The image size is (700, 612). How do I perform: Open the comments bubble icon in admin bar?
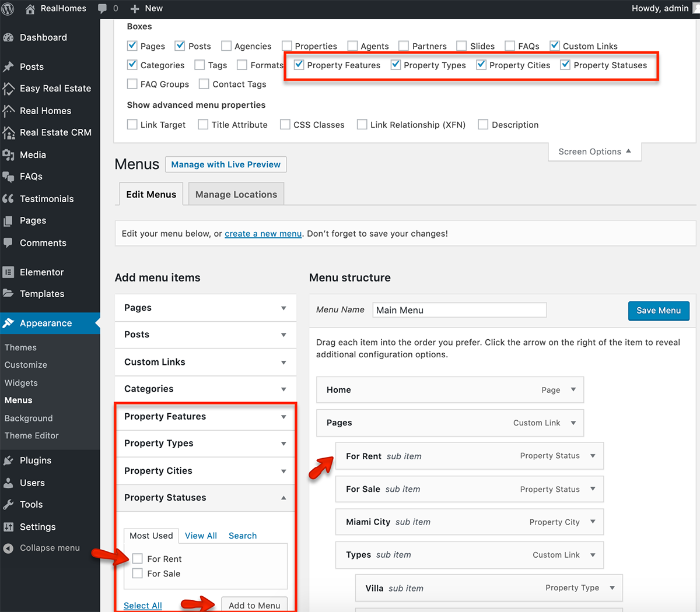[103, 8]
